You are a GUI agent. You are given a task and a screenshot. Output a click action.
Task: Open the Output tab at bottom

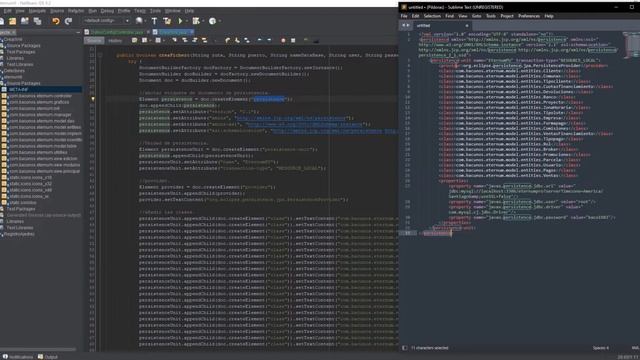pyautogui.click(x=48, y=357)
